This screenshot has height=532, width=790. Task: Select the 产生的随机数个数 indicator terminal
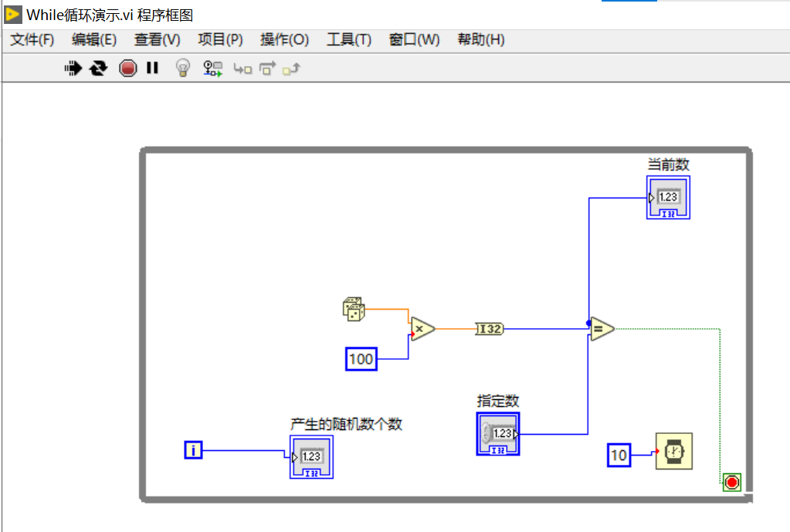tap(311, 457)
